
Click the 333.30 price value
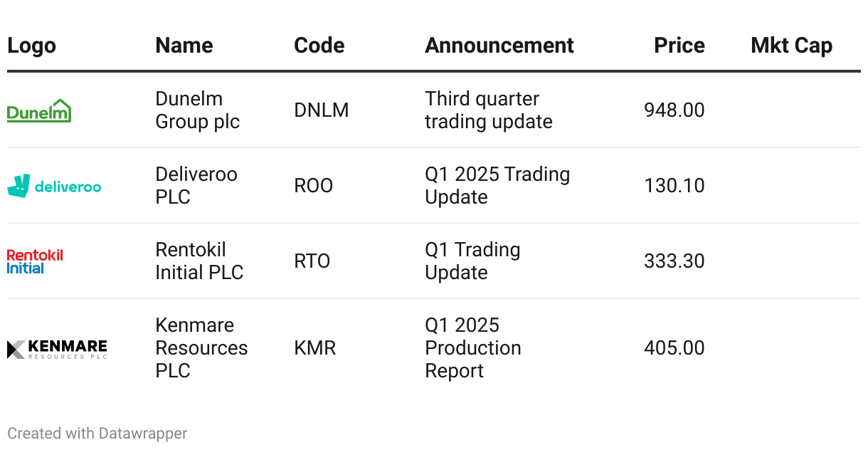pyautogui.click(x=674, y=261)
